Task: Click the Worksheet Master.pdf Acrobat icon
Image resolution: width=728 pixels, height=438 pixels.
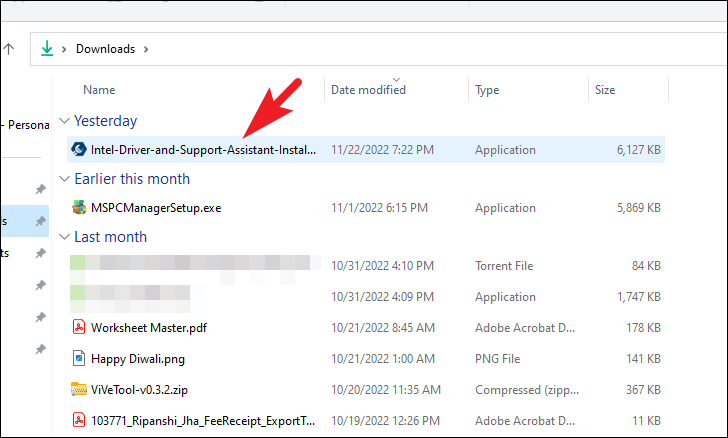Action: click(79, 327)
